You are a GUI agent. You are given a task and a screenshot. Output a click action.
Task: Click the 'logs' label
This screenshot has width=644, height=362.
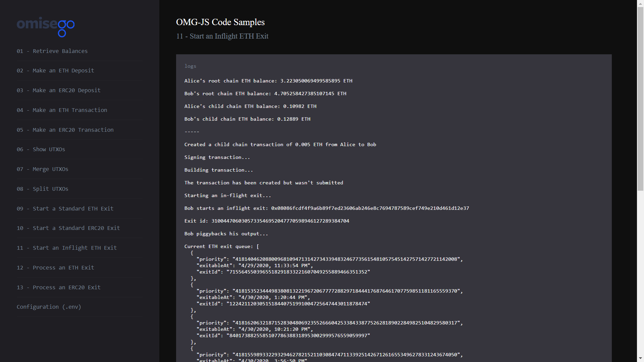(190, 66)
